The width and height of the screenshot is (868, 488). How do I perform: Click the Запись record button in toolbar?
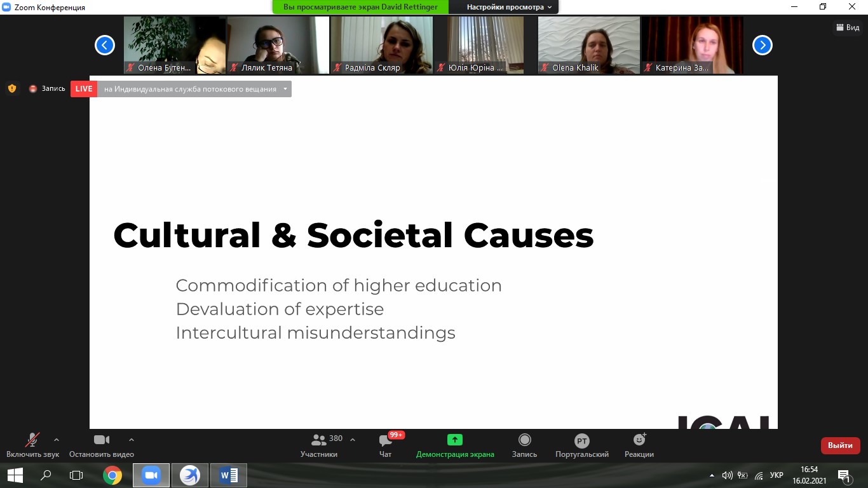point(524,444)
